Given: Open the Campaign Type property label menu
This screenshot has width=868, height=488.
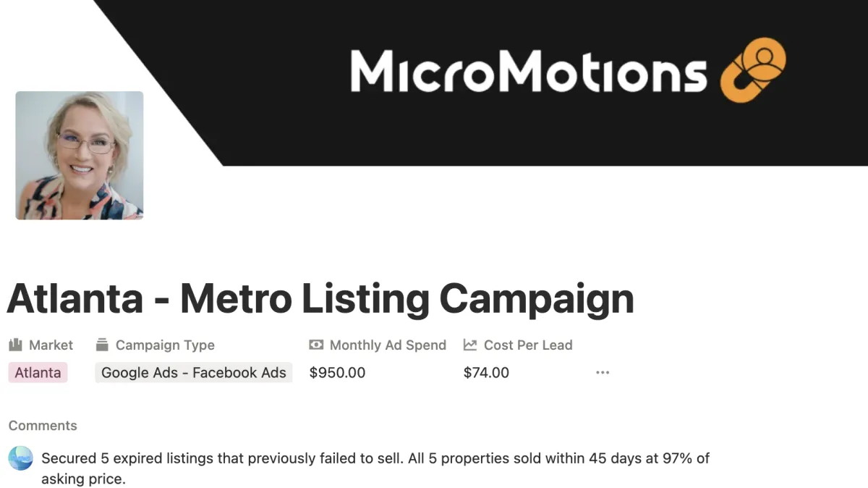Looking at the screenshot, I should [x=165, y=345].
